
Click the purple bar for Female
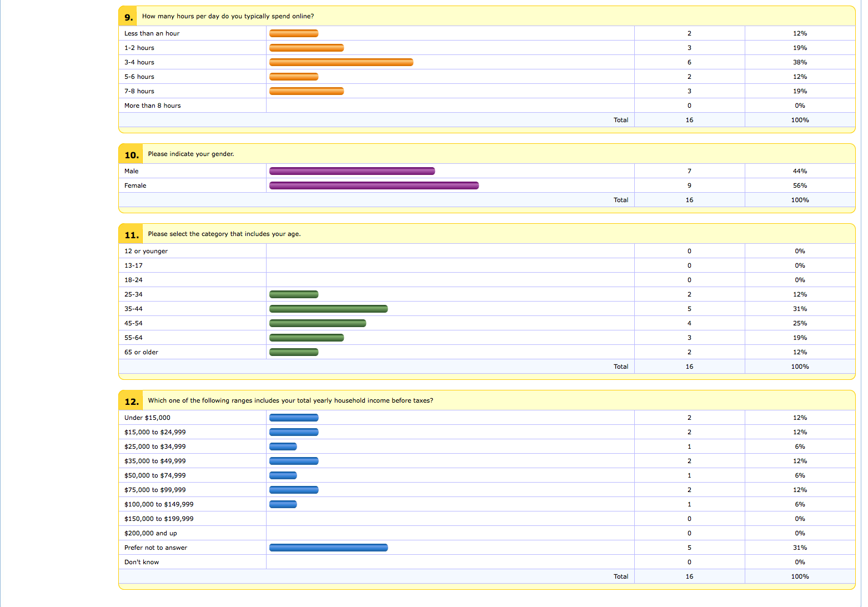pyautogui.click(x=374, y=185)
